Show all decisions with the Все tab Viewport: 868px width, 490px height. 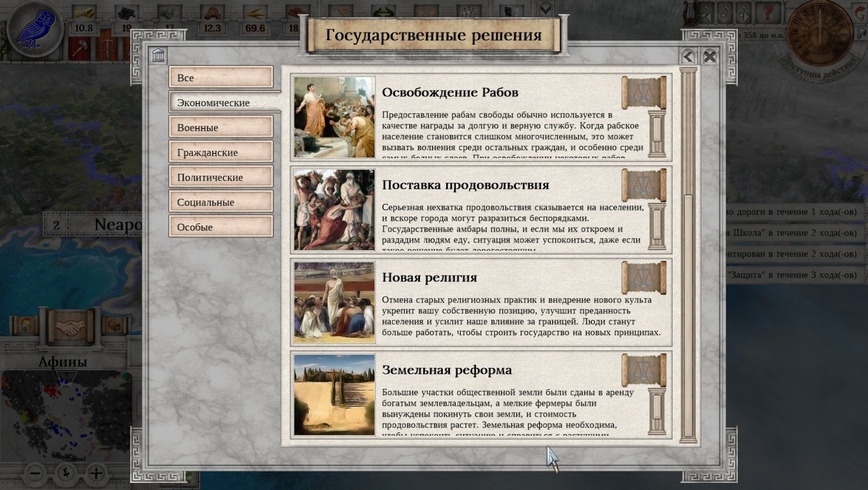[221, 78]
